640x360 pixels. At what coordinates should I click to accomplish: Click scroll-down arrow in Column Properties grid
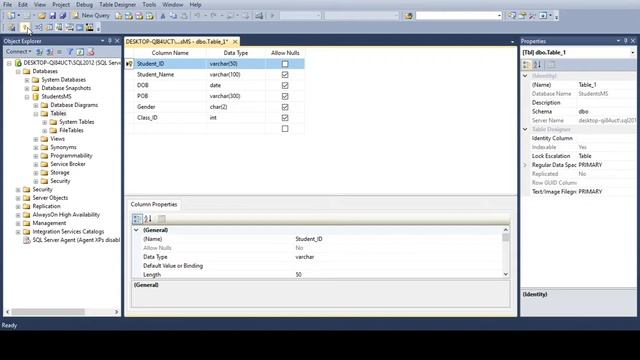coord(506,274)
